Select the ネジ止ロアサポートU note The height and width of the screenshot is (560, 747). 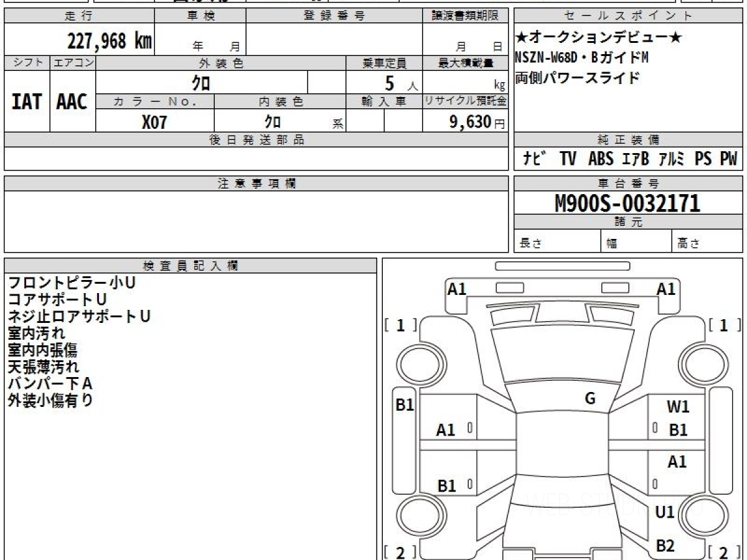[x=79, y=317]
